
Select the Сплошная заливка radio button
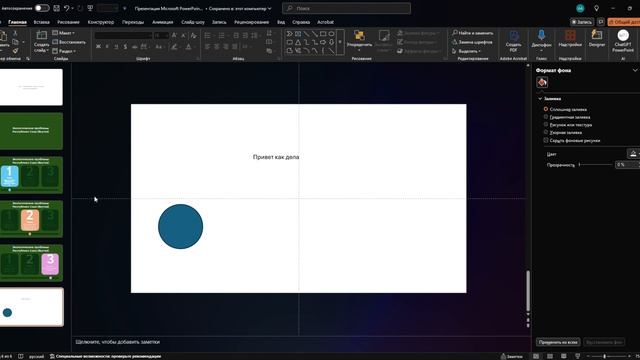pos(546,109)
